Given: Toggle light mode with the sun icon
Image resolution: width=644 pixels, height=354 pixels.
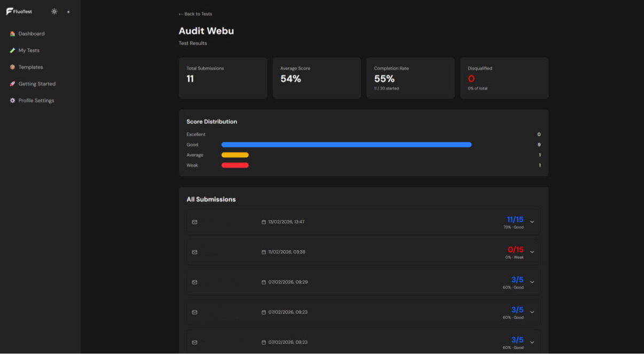Looking at the screenshot, I should [x=53, y=11].
